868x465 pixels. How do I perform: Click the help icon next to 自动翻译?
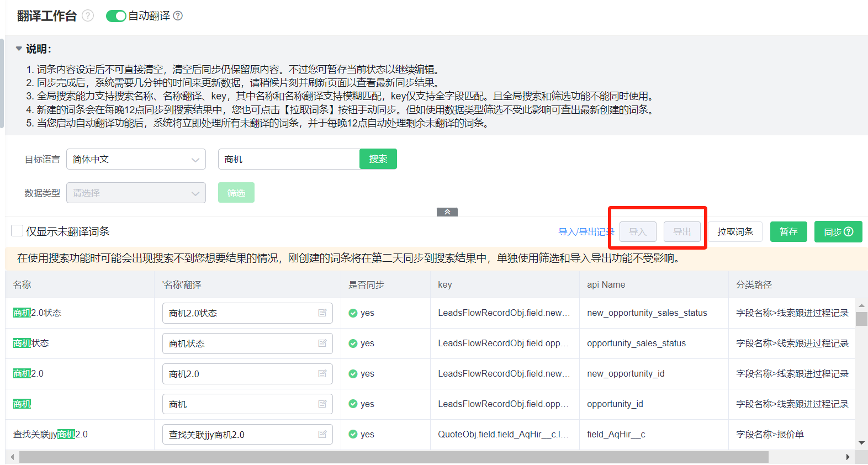178,16
